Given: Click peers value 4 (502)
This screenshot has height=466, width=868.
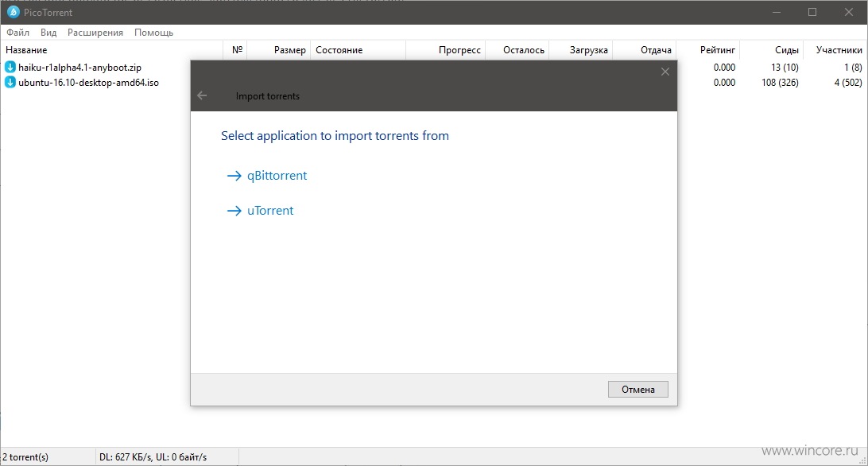Looking at the screenshot, I should [x=848, y=83].
